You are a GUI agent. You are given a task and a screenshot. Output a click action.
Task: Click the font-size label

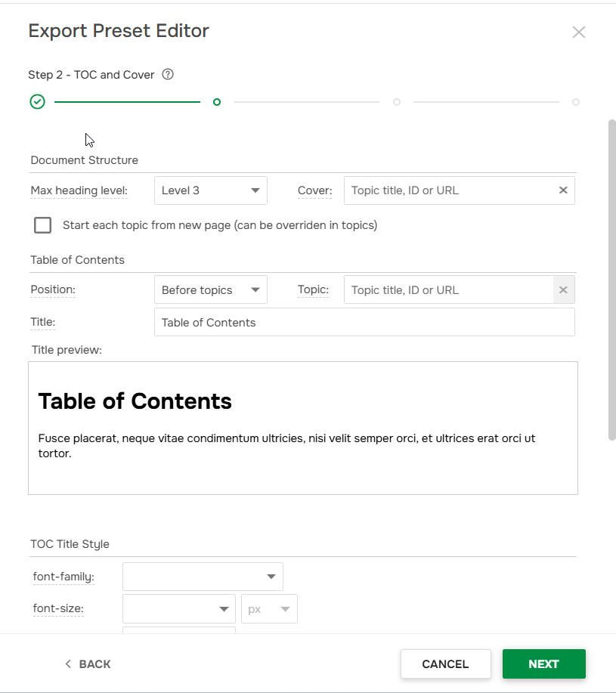tap(58, 608)
